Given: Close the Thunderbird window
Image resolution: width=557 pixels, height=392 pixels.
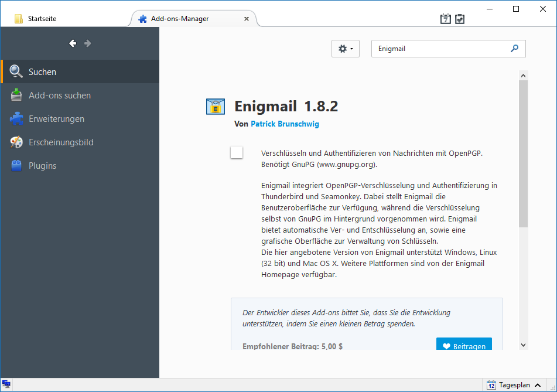Looking at the screenshot, I should click(543, 9).
